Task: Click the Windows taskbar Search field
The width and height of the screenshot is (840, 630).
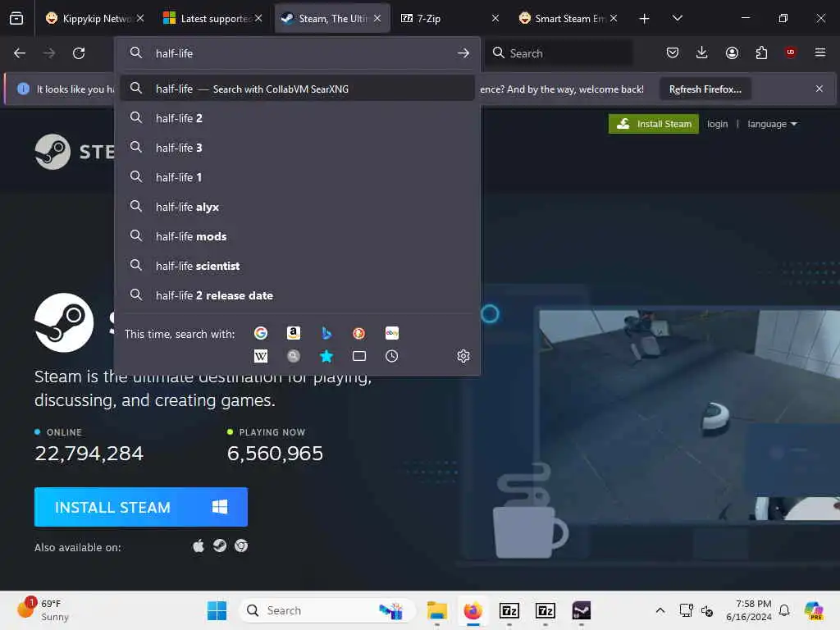Action: 326,610
